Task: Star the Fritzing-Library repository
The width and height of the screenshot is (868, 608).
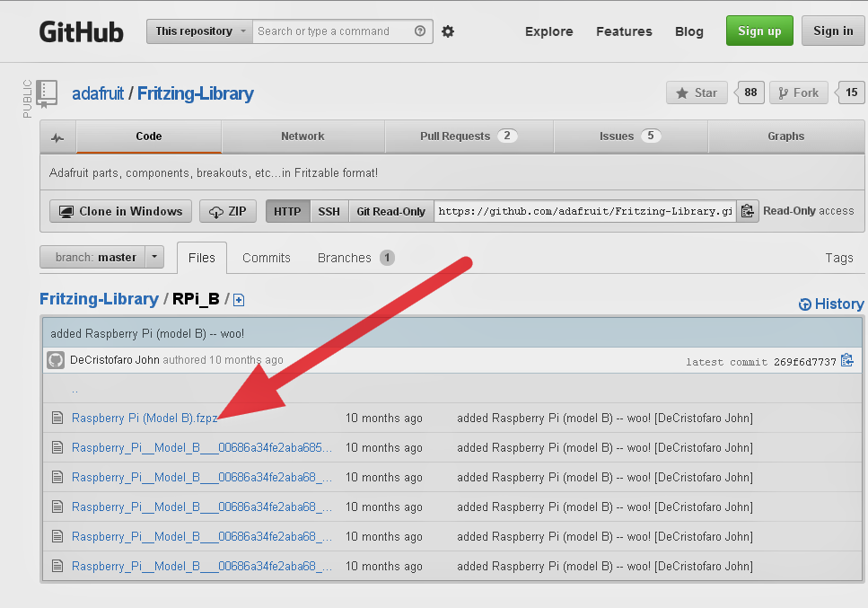Action: pos(697,93)
